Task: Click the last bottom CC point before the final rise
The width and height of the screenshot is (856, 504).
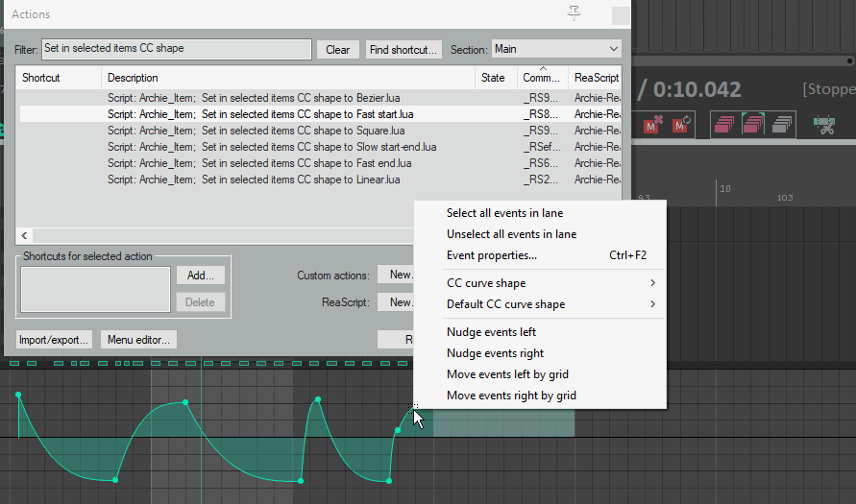Action: point(389,481)
